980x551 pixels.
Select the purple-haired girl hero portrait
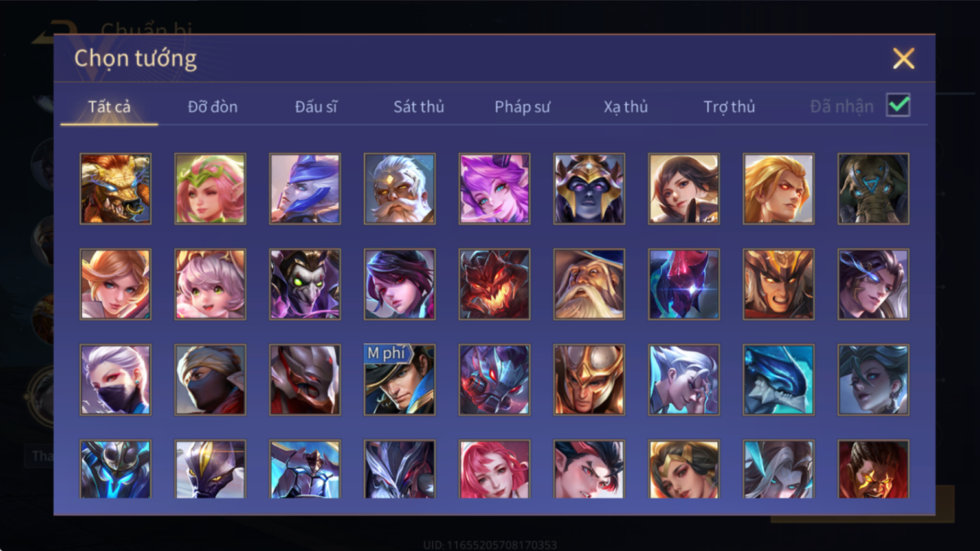pos(494,189)
